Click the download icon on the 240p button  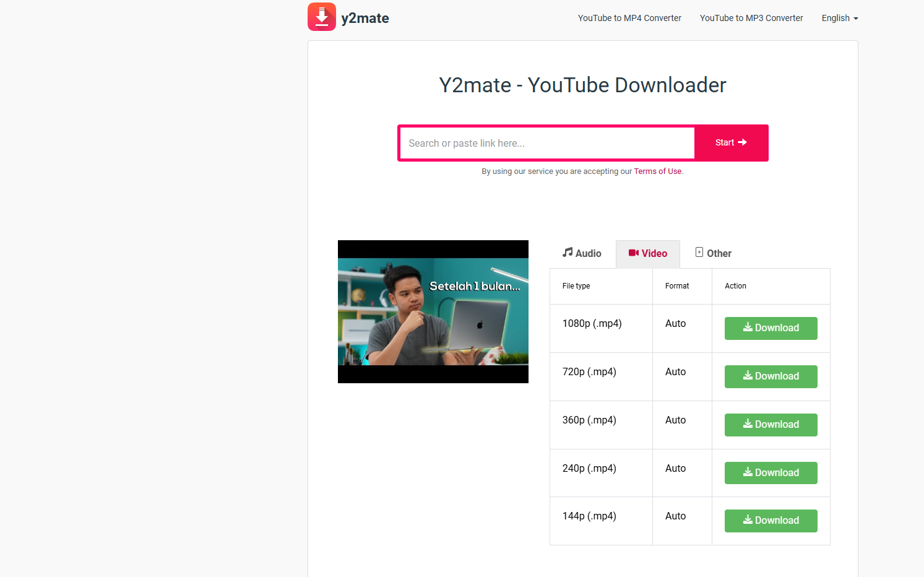[x=748, y=472]
